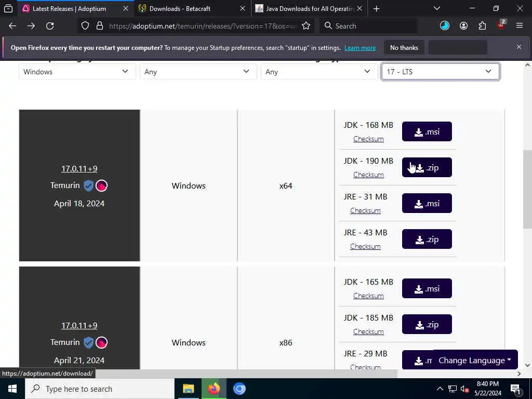Switch to Latest Releases Adoptium tab
532x399 pixels.
tap(75, 9)
